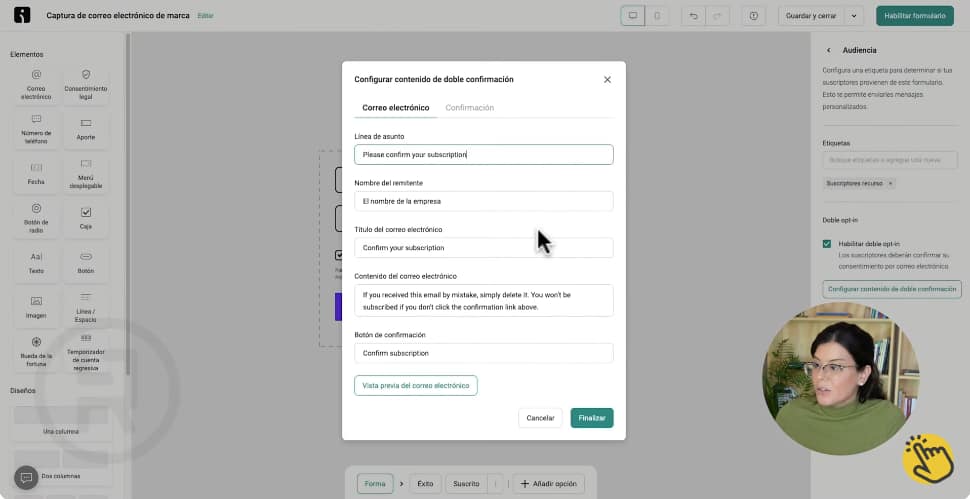This screenshot has height=499, width=970.
Task: Expand the Guardar y cerrar dropdown arrow
Action: [854, 15]
